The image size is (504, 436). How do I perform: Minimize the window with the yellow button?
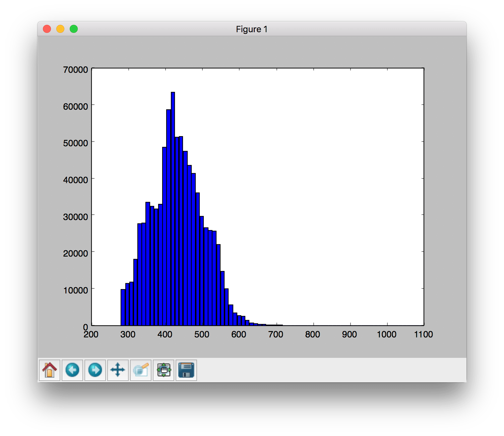coord(60,29)
